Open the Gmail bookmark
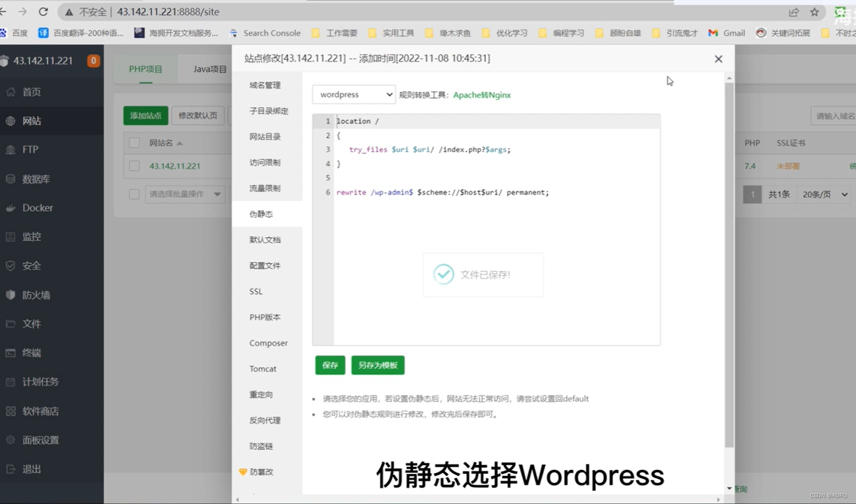The width and height of the screenshot is (856, 504). tap(727, 33)
